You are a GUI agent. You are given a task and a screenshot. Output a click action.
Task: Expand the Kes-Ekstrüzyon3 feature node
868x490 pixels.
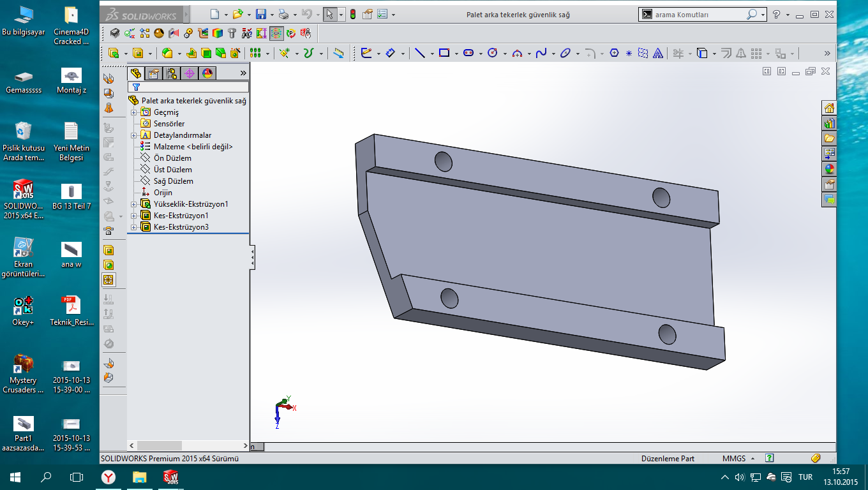[133, 227]
